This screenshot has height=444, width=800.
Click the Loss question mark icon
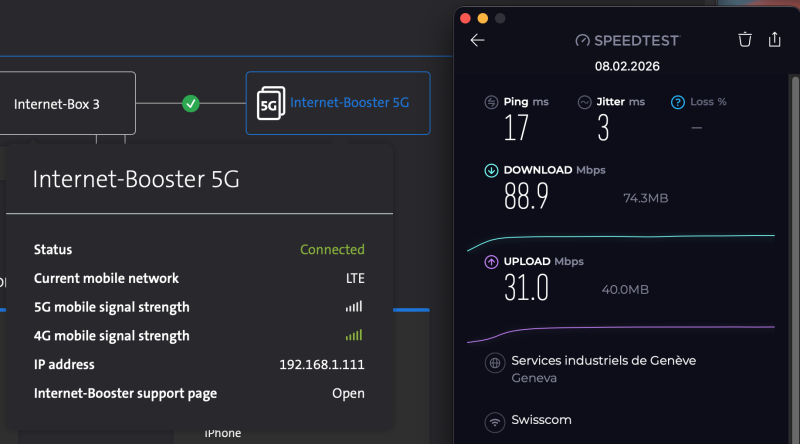678,102
